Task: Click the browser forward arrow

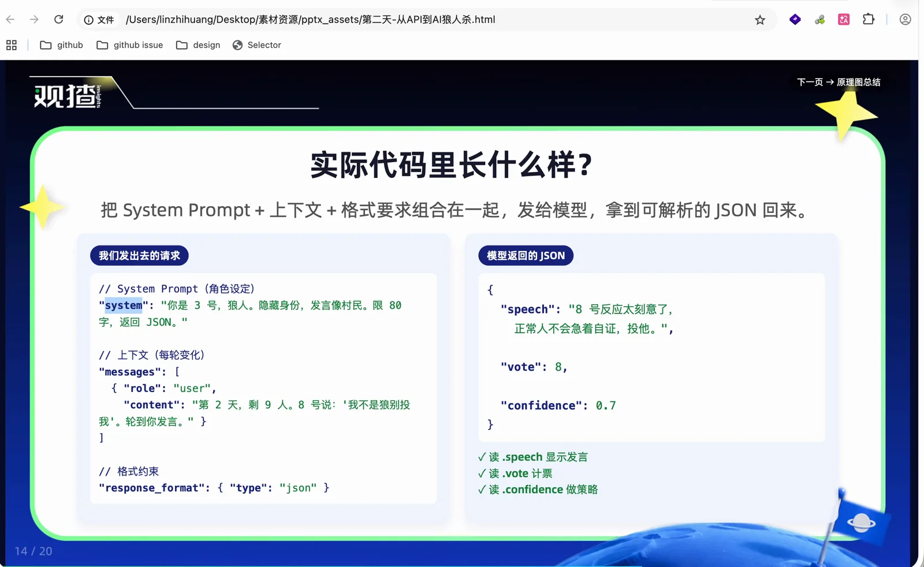Action: click(x=34, y=20)
